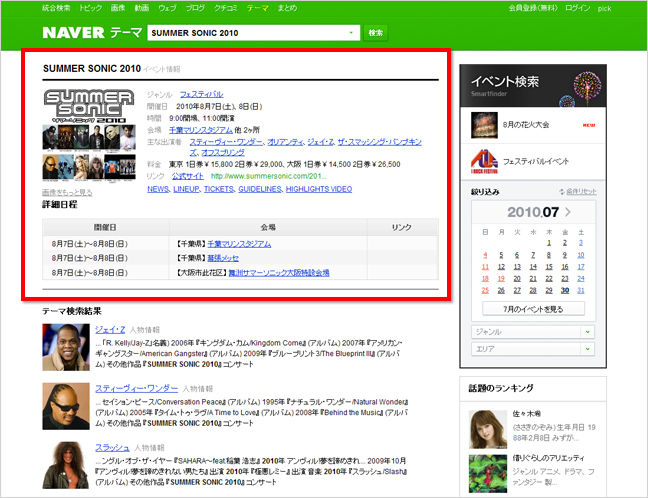Select July 19 on the calendar

[501, 279]
